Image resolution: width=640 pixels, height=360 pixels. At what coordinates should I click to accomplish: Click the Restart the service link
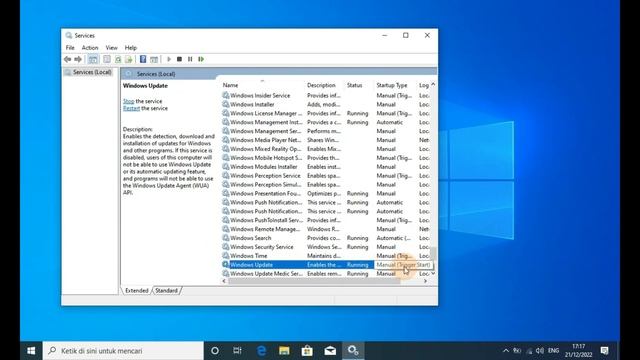pos(131,109)
